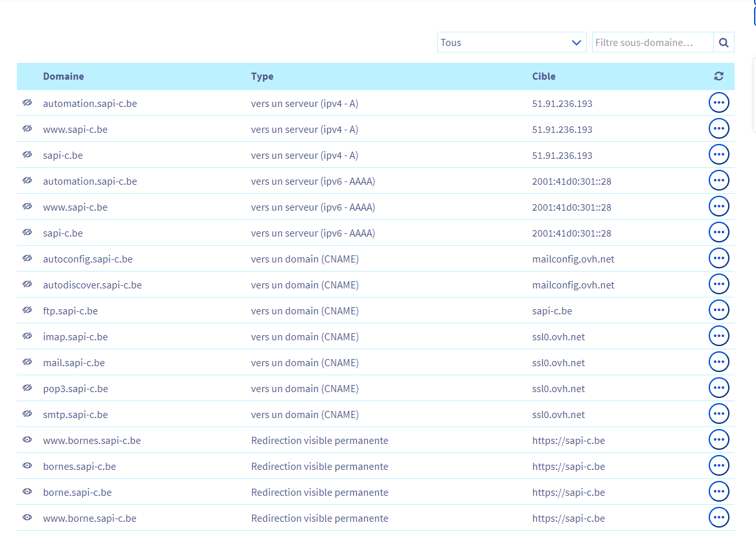This screenshot has width=756, height=536.
Task: Click the Domaine column header
Action: (63, 76)
